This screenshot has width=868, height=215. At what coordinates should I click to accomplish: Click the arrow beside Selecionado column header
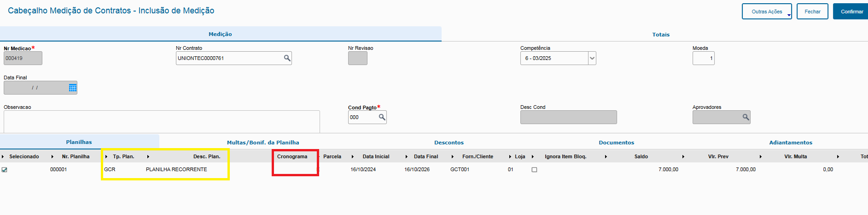pos(2,157)
